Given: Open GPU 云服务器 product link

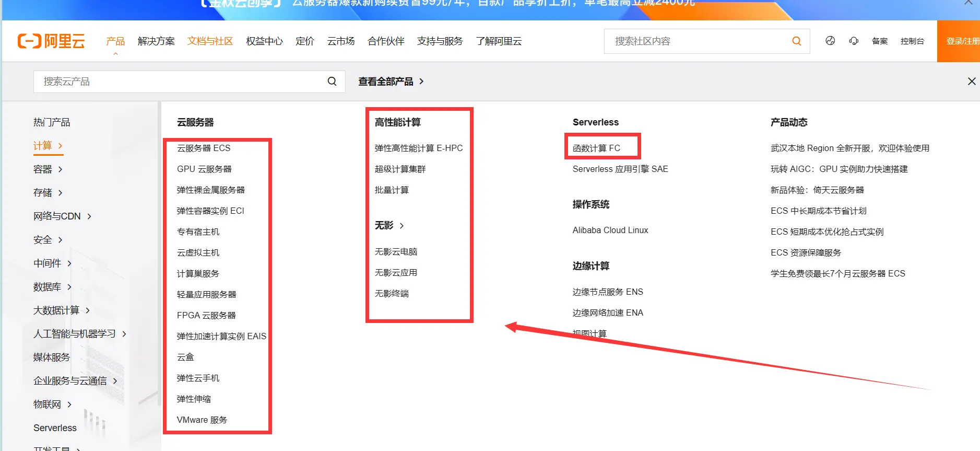Looking at the screenshot, I should pos(204,169).
